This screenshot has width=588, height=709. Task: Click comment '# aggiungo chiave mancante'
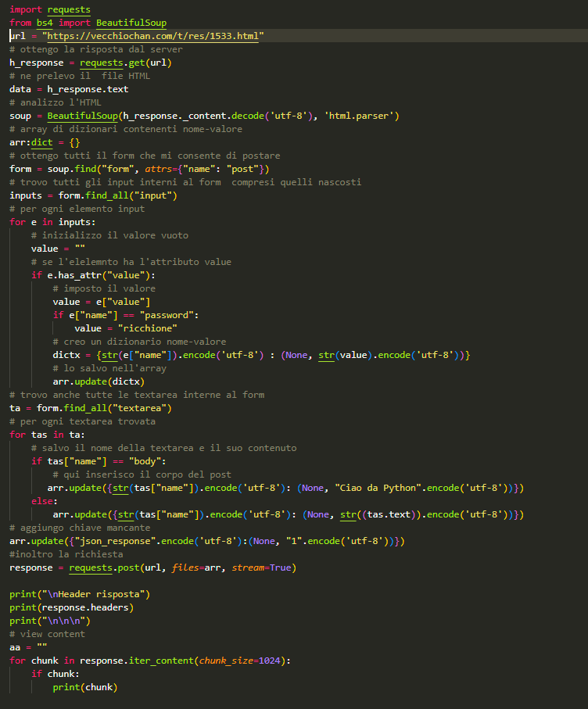[80, 528]
